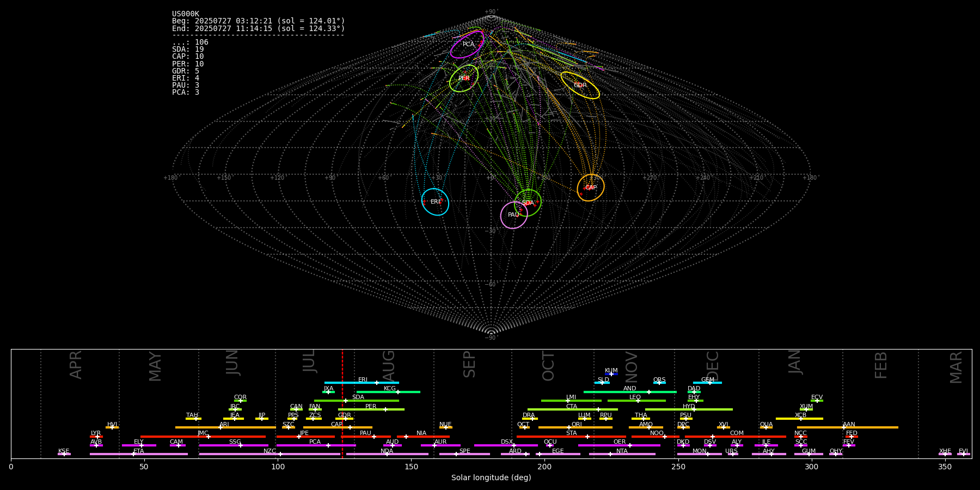This screenshot has height=490, width=980.
Task: Click the PCA radiant ellipse on the sky map
Action: (x=467, y=44)
